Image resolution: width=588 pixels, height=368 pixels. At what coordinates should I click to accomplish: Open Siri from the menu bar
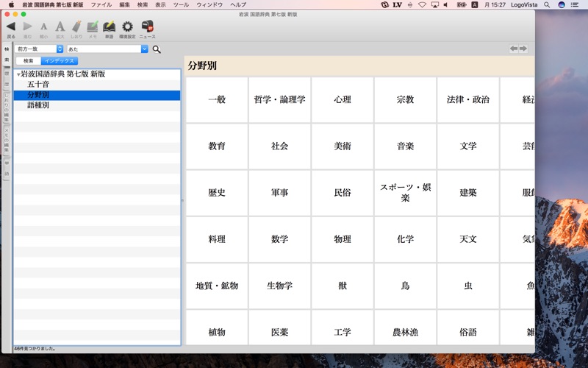pos(562,5)
